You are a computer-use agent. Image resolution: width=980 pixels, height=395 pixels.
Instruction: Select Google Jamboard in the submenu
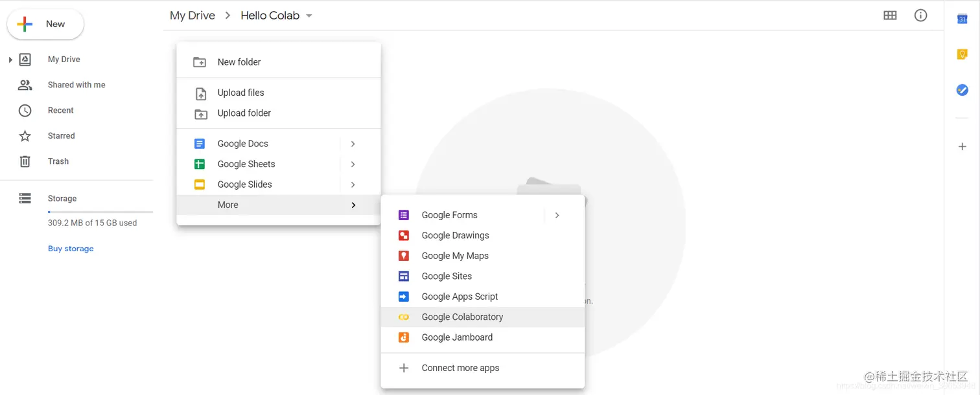click(x=483, y=337)
